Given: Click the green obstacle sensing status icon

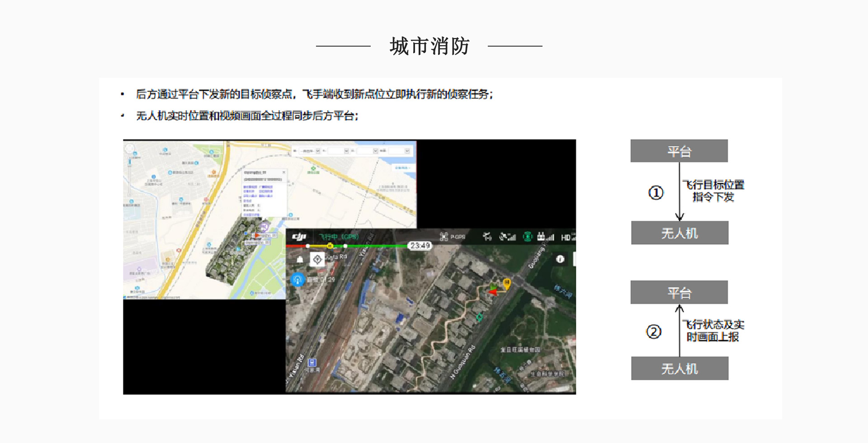Looking at the screenshot, I should click(527, 237).
